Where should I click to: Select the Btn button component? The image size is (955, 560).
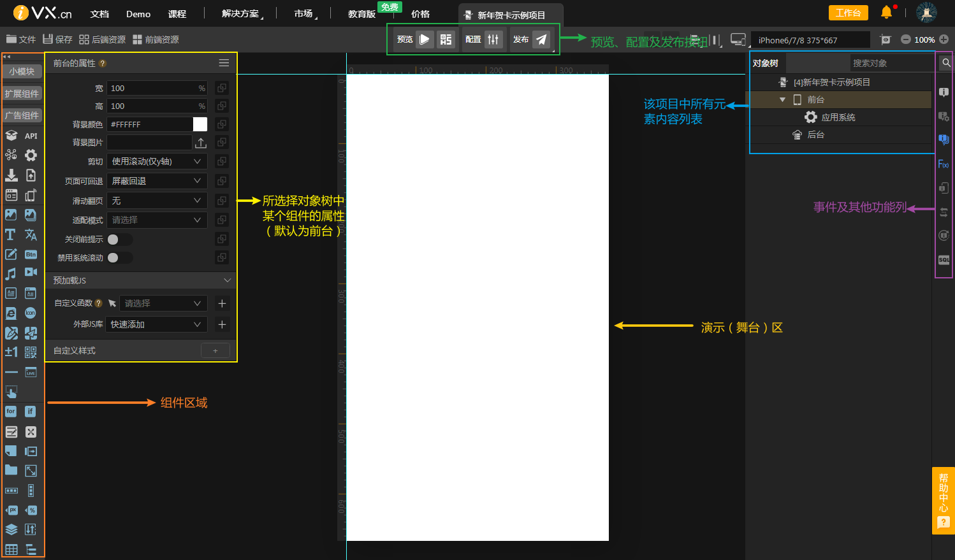click(x=31, y=254)
